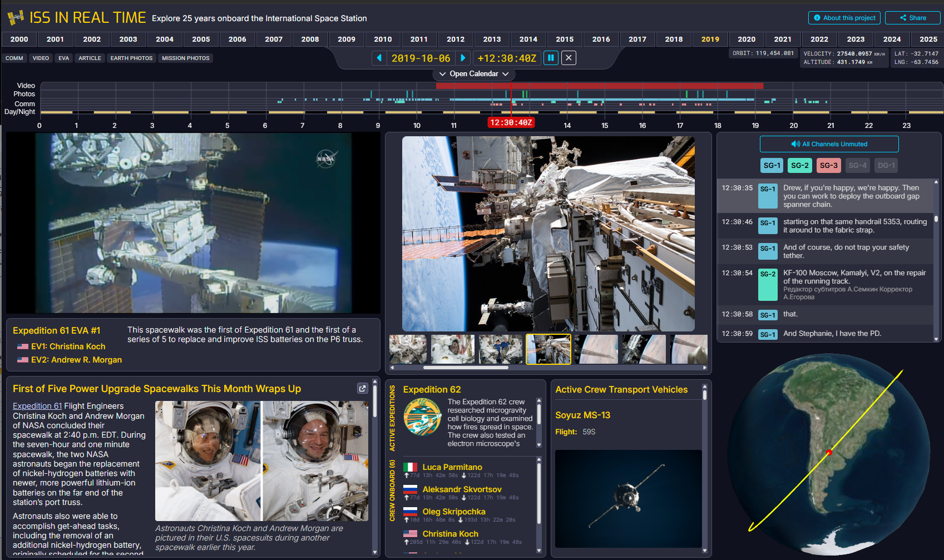Open the time field +12:30:40Z
Viewport: 944px width, 560px height.
[507, 58]
